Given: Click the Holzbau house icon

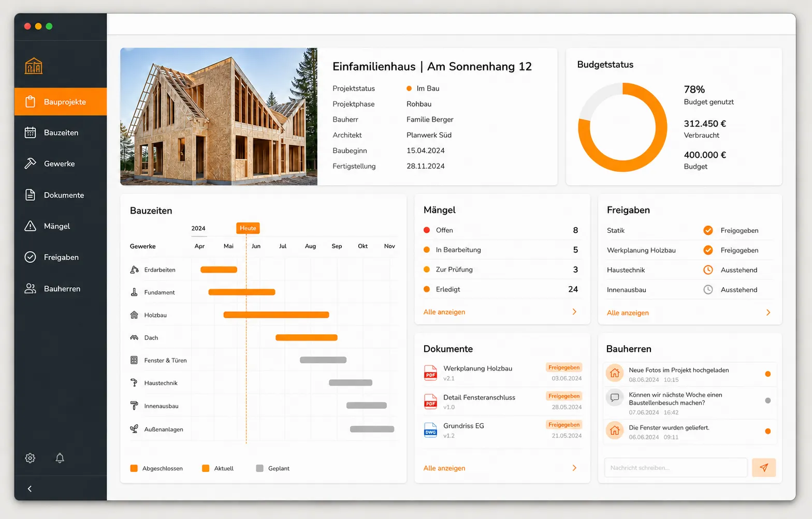Looking at the screenshot, I should [134, 315].
